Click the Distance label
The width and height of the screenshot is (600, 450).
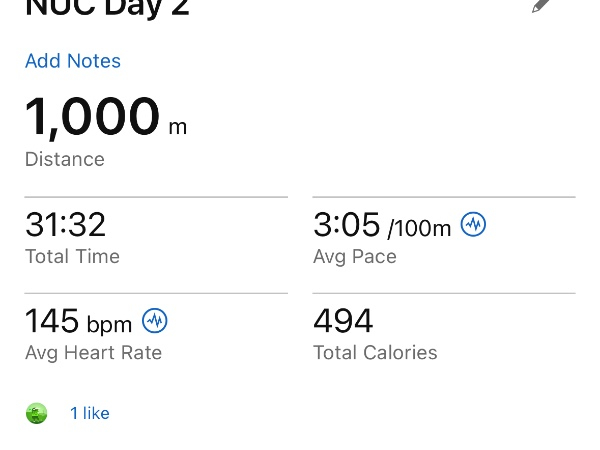tap(65, 159)
